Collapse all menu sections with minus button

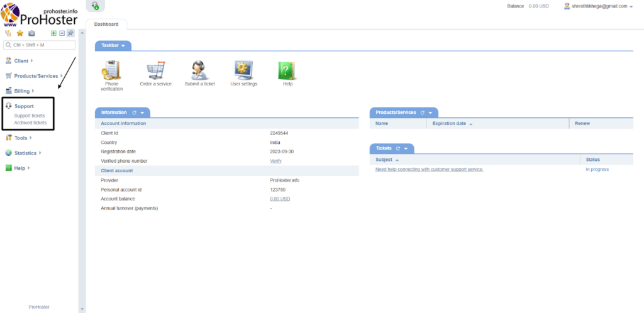[x=62, y=33]
